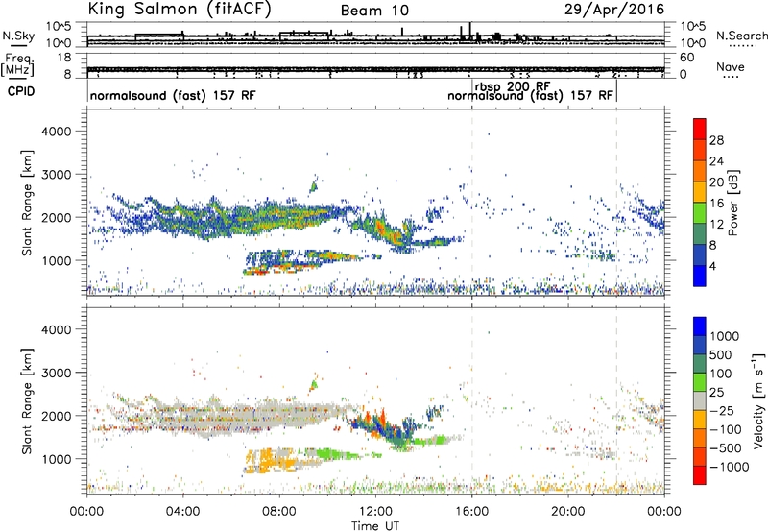Click the "1000" range tick of the power panel
The height and width of the screenshot is (532, 768).
(57, 260)
